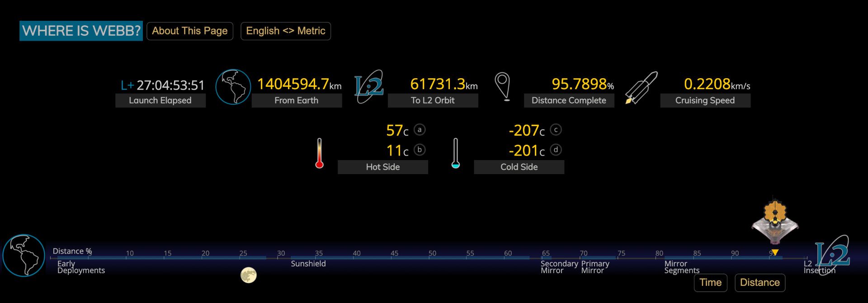Click the 0.2208 km/s speed value
The image size is (868, 303).
pos(717,84)
